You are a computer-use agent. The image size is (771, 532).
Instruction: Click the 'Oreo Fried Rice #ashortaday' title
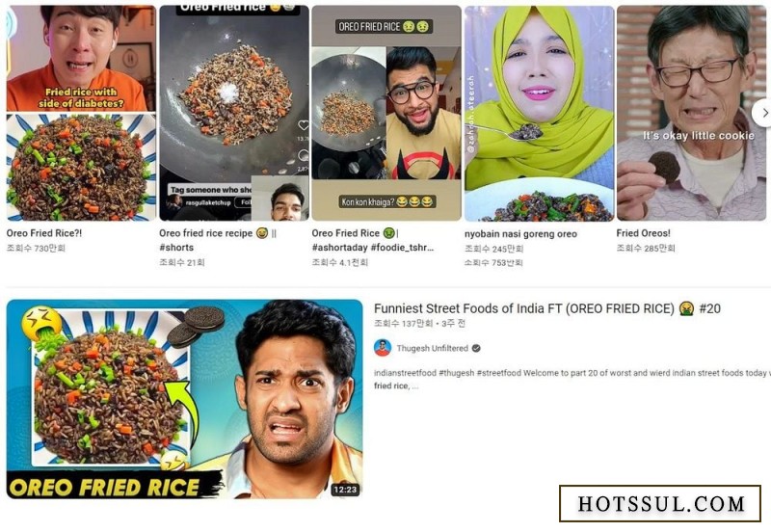[373, 240]
